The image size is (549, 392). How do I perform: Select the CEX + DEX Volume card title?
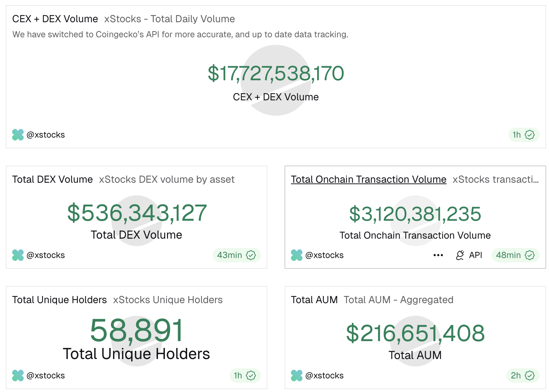click(x=55, y=19)
